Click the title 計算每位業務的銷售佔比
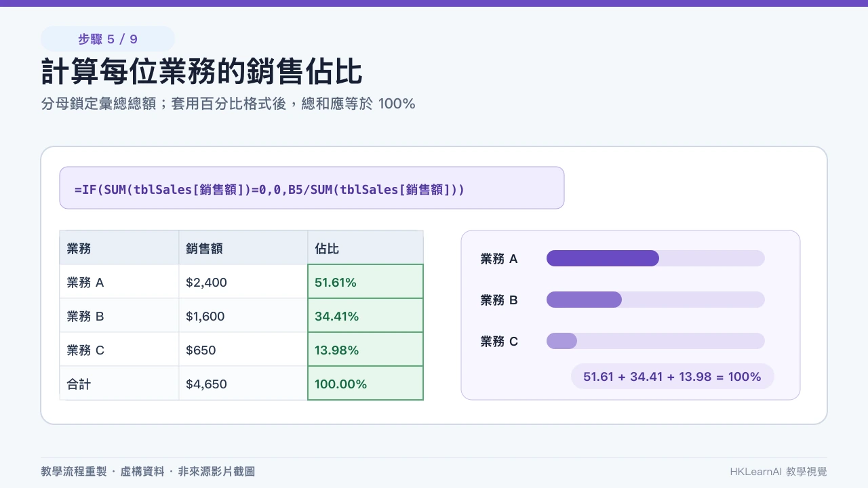 [201, 72]
